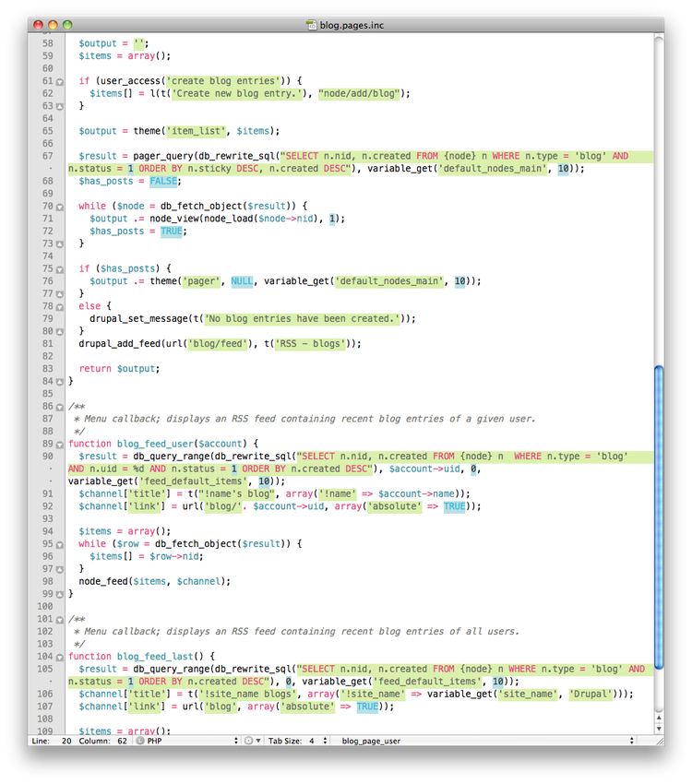Click the 'item_list' string on line 65
The image size is (692, 784).
[196, 131]
